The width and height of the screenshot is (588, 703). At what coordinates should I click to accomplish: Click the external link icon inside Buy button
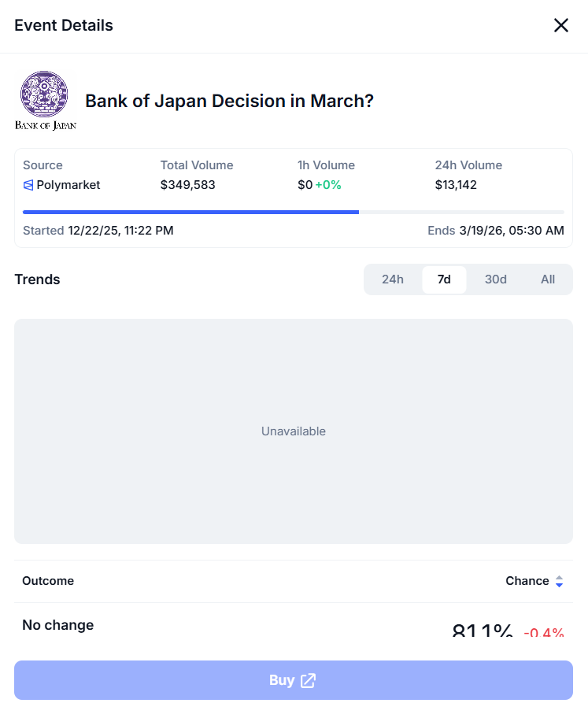tap(309, 679)
